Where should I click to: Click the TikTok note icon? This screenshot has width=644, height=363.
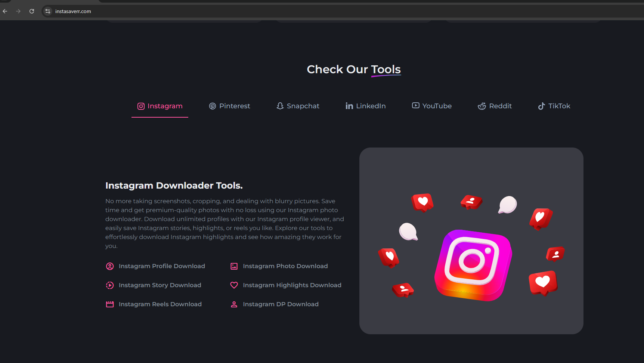541,106
